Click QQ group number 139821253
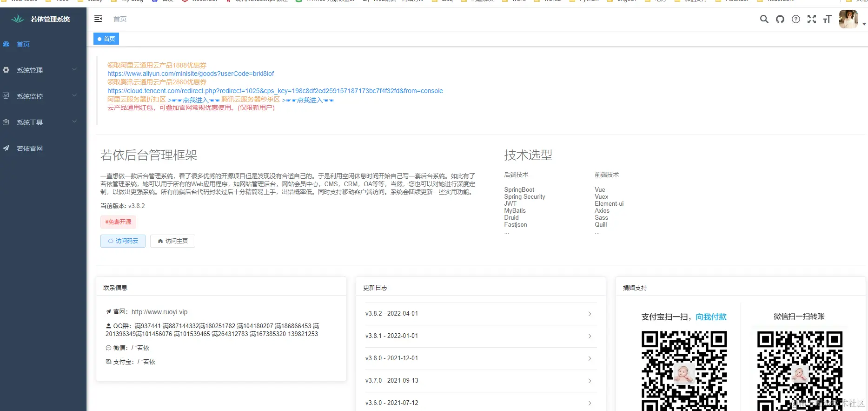This screenshot has height=411, width=868. (x=303, y=334)
